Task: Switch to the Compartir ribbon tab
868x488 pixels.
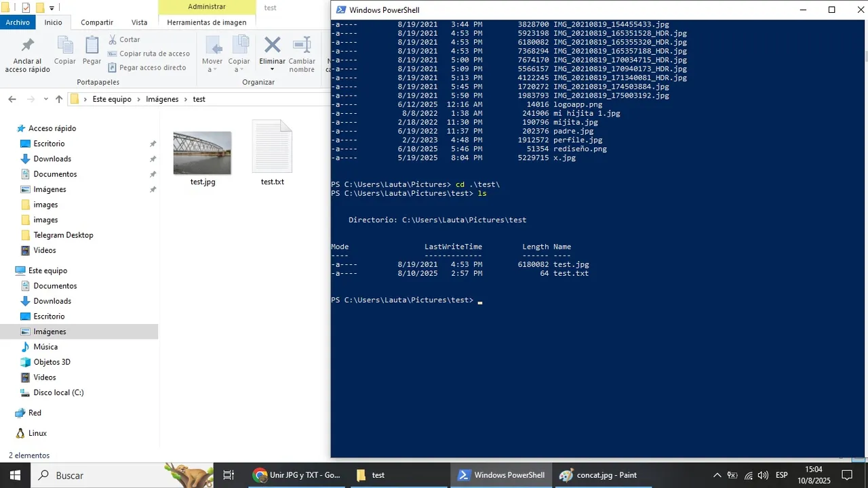Action: pyautogui.click(x=97, y=22)
